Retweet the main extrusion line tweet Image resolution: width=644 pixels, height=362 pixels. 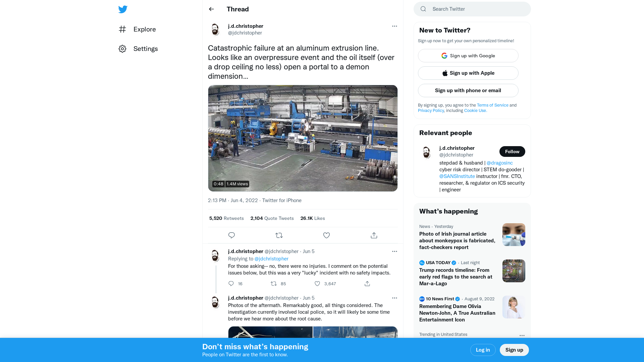click(279, 235)
